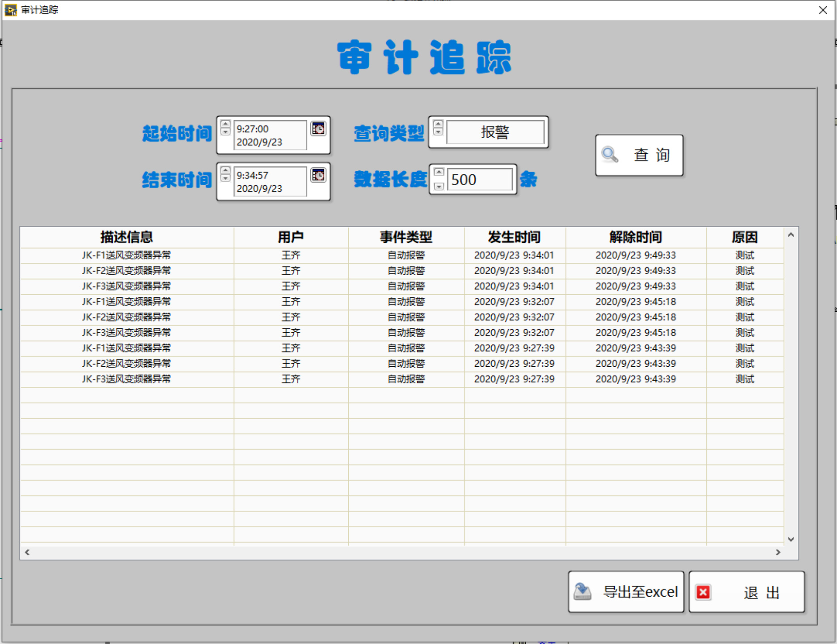Image resolution: width=837 pixels, height=644 pixels.
Task: Click 解除时间 9:43:39 in last row
Action: (636, 379)
